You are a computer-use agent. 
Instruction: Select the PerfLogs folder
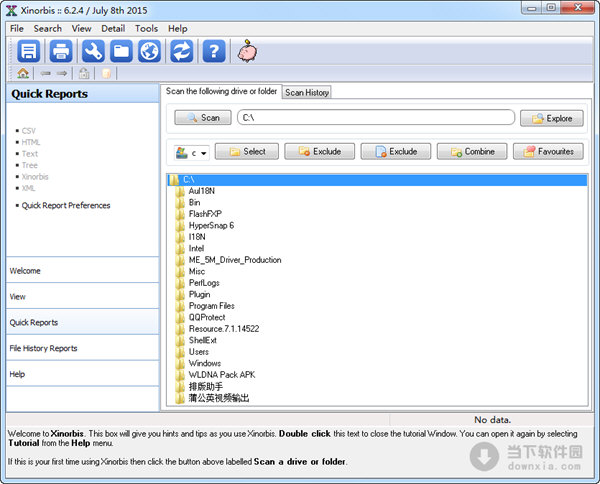coord(204,283)
